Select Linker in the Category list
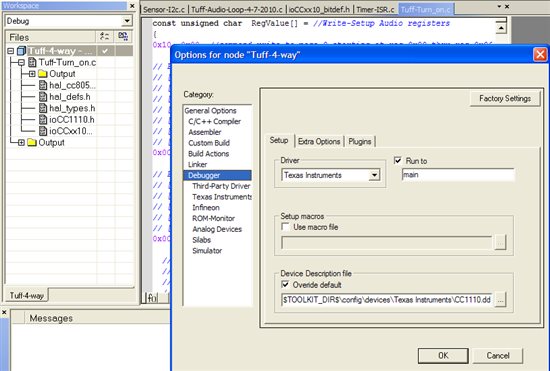The width and height of the screenshot is (550, 371). coord(197,164)
